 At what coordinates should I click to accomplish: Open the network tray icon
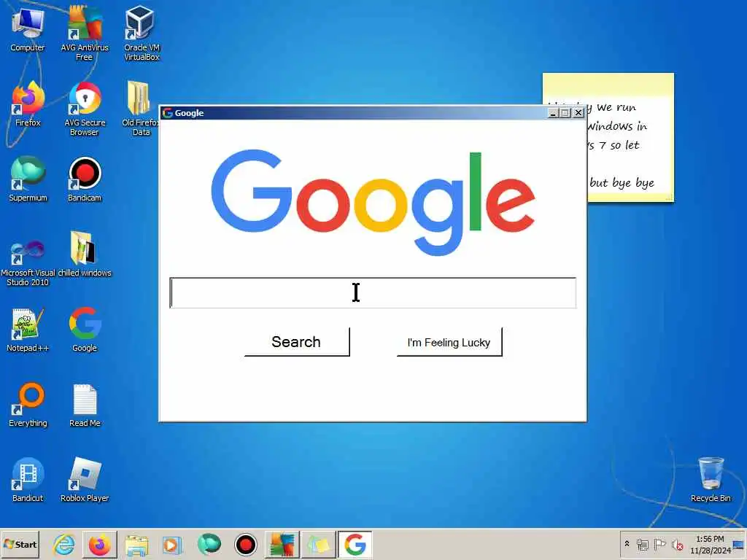(x=642, y=545)
